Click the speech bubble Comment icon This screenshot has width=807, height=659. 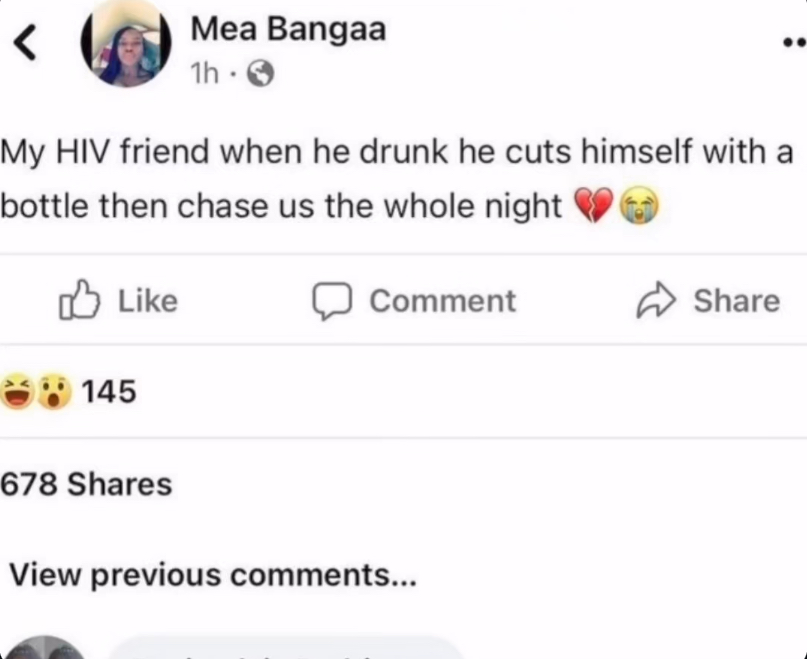(331, 301)
